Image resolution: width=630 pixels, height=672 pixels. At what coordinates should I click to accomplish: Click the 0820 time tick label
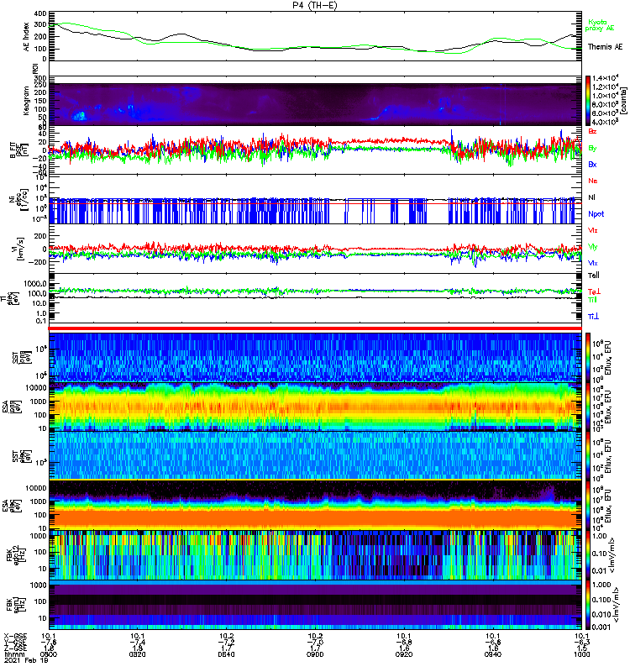tap(137, 654)
